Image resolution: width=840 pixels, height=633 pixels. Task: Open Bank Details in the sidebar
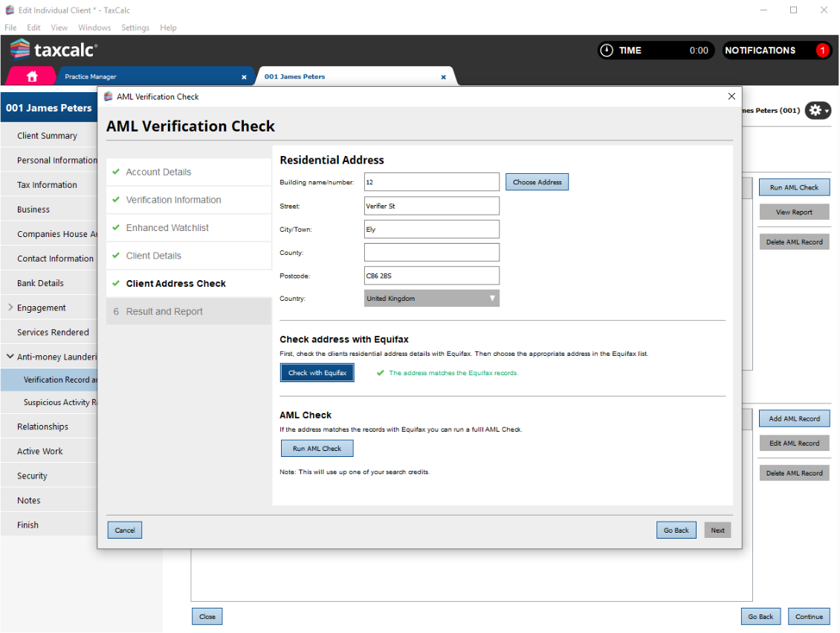click(x=49, y=283)
